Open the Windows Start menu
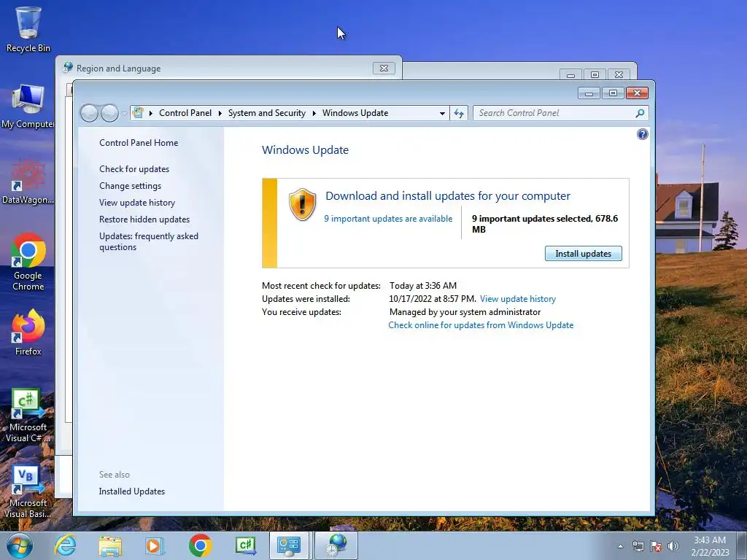 tap(20, 545)
